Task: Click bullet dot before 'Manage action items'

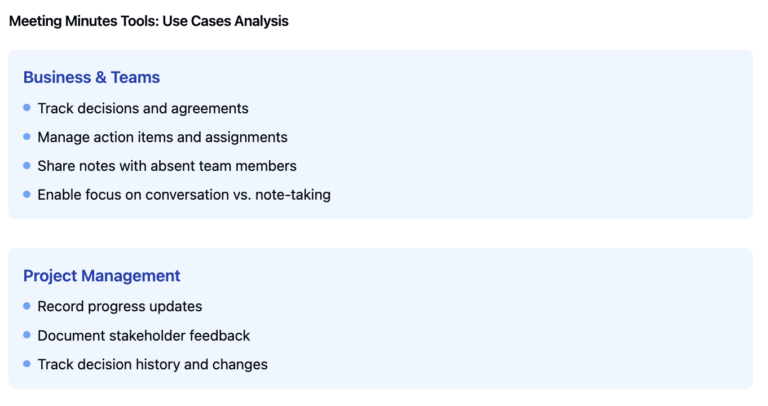Action: click(x=27, y=137)
